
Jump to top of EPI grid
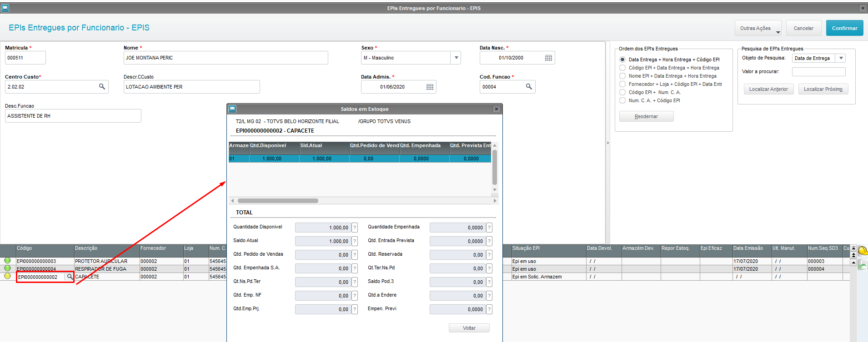tap(853, 248)
